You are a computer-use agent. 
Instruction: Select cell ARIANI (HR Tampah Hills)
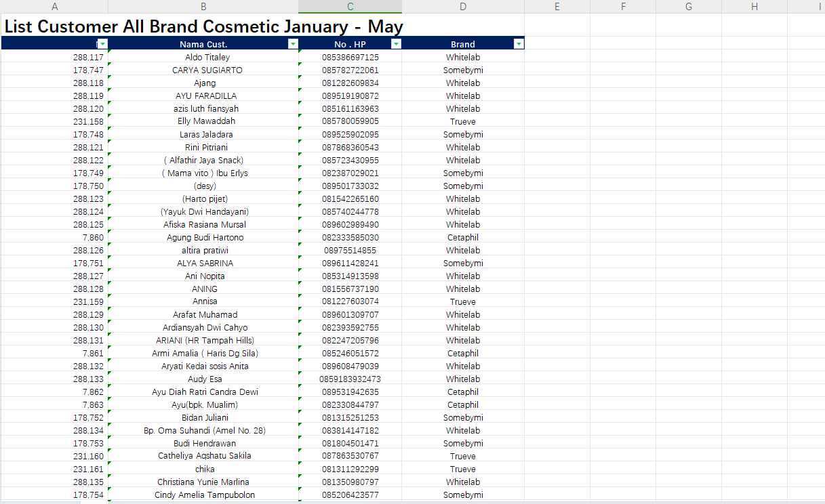203,341
